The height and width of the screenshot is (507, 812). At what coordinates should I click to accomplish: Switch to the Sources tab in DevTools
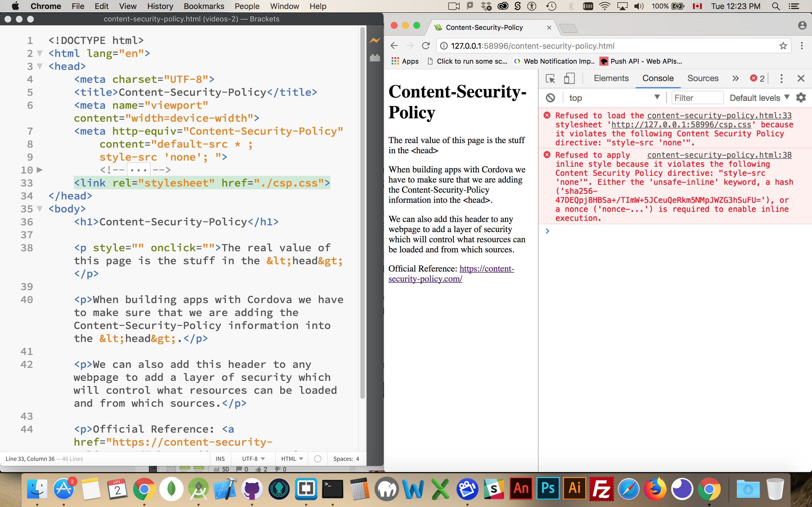point(703,78)
